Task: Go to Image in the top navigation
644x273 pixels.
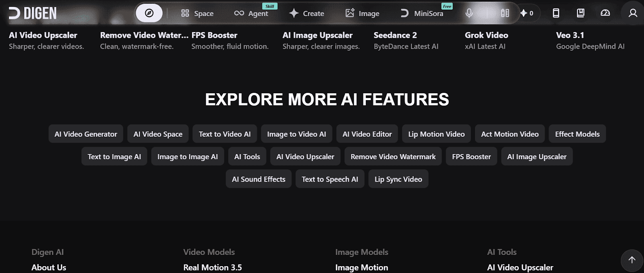Action: tap(362, 13)
